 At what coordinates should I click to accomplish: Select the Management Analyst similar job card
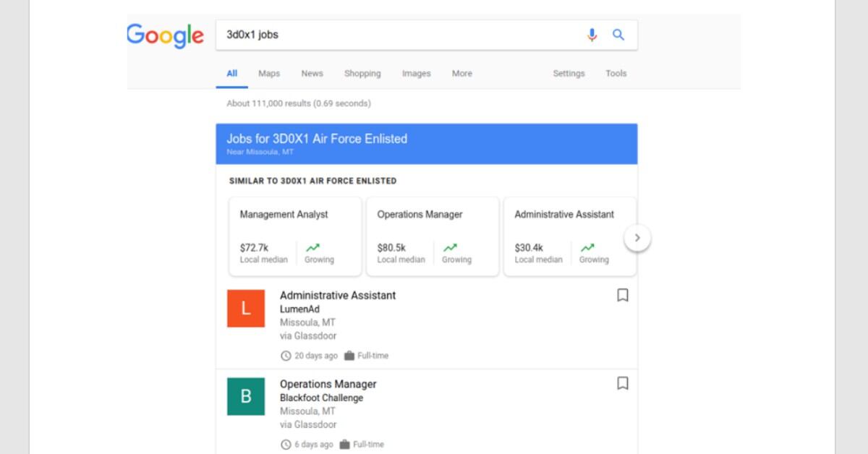[x=295, y=236]
